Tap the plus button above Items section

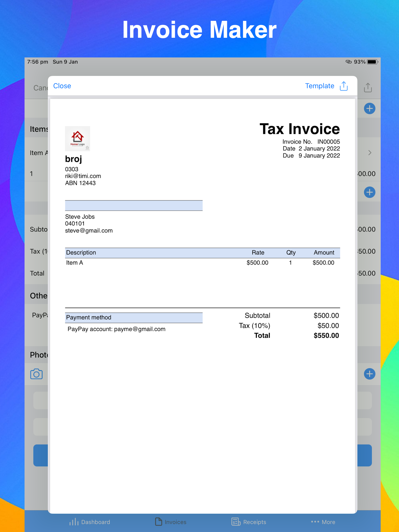369,108
